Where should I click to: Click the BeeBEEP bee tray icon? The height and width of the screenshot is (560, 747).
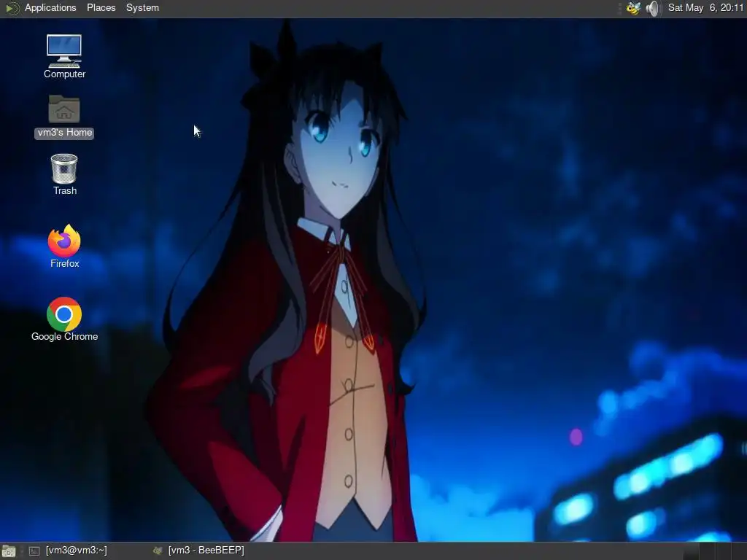pyautogui.click(x=634, y=8)
